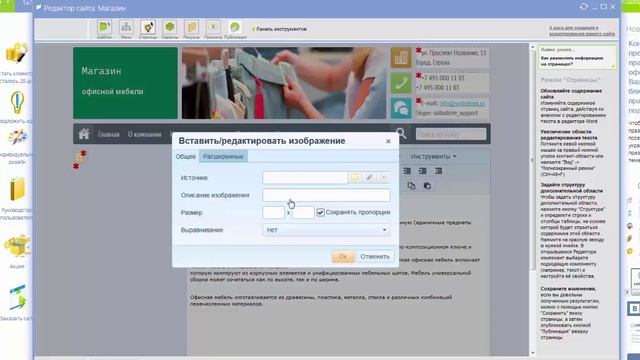Click the refresh icon in editor title bar
Image resolution: width=640 pixels, height=360 pixels.
pyautogui.click(x=584, y=7)
